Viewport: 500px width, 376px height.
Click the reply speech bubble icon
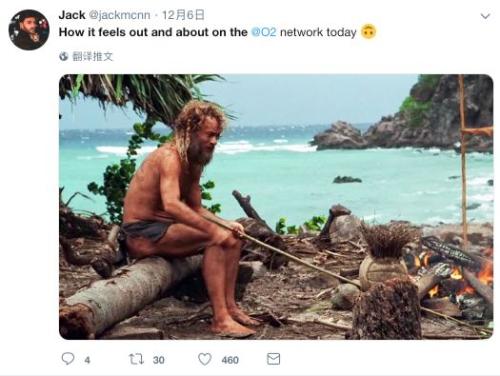[68, 359]
